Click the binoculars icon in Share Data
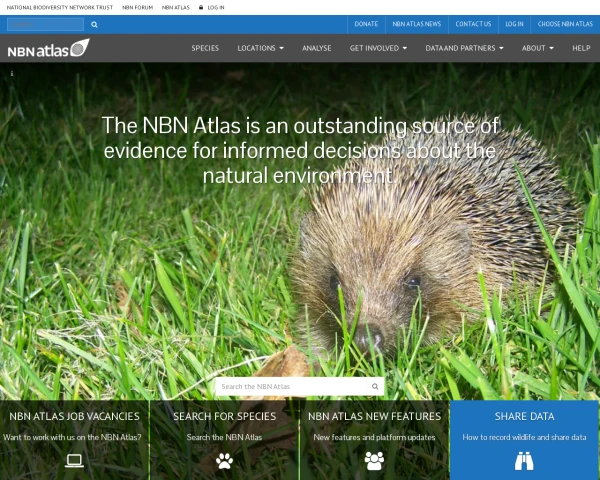Viewport: 600px width, 480px height. 524,460
